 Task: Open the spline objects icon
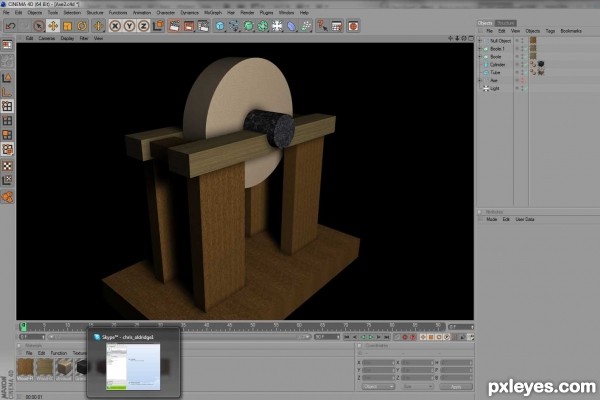coord(234,26)
